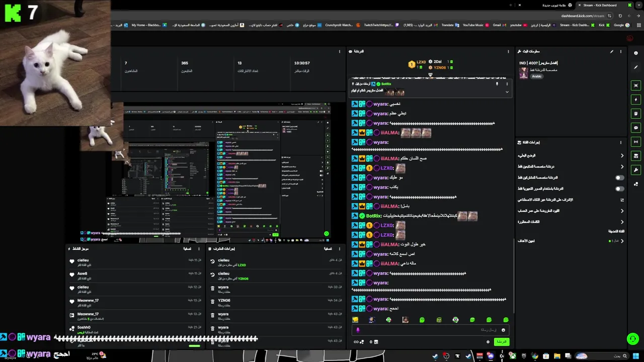Click the dashboard.kick.com address bar
The width and height of the screenshot is (644, 362).
click(x=583, y=16)
